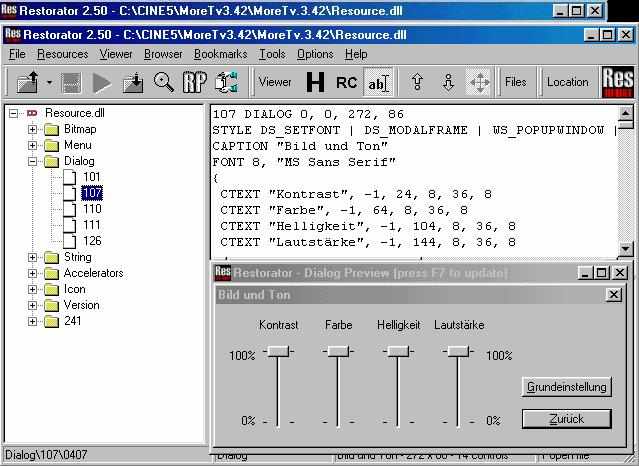This screenshot has width=639, height=466.
Task: Click the magnifier search icon
Action: tap(164, 82)
